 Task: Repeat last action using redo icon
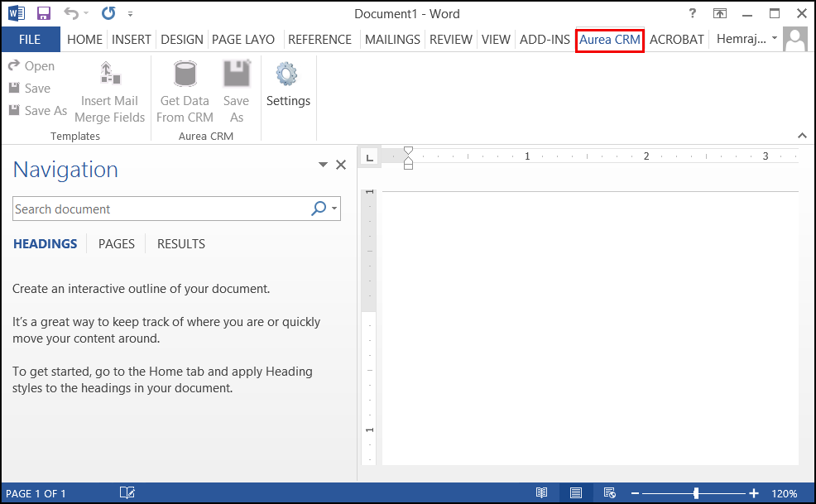coord(108,13)
